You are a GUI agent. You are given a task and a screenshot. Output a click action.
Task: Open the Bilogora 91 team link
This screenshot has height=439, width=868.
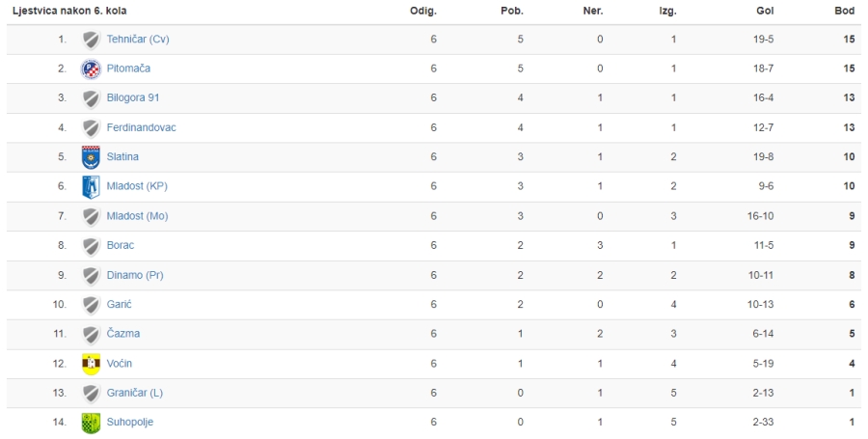pyautogui.click(x=133, y=98)
